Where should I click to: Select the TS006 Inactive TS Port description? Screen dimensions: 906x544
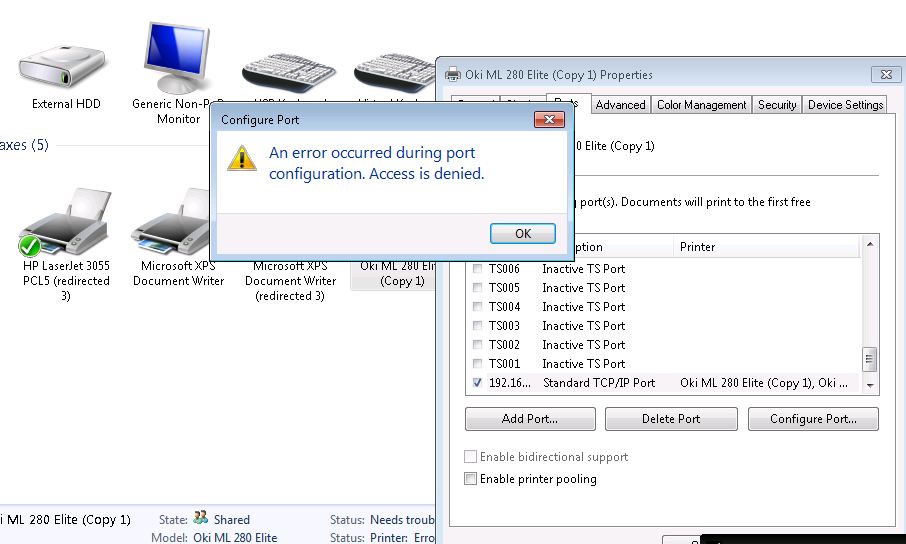point(584,269)
